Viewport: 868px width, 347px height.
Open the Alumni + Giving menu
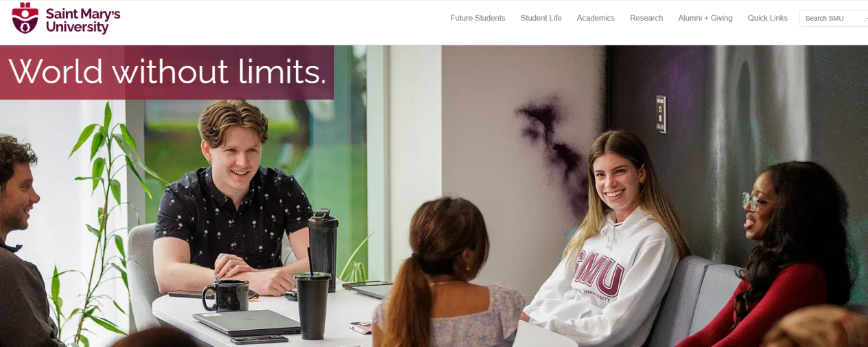705,18
